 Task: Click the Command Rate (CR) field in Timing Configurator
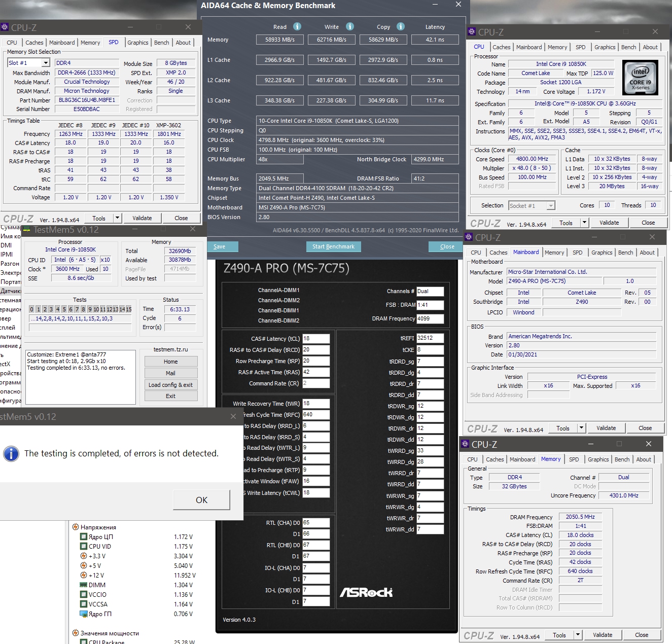click(316, 383)
